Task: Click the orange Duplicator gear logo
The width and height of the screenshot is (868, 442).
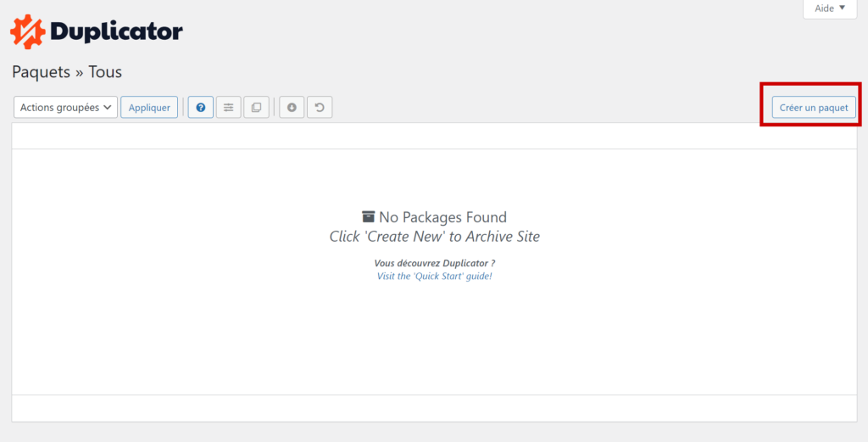Action: coord(28,31)
